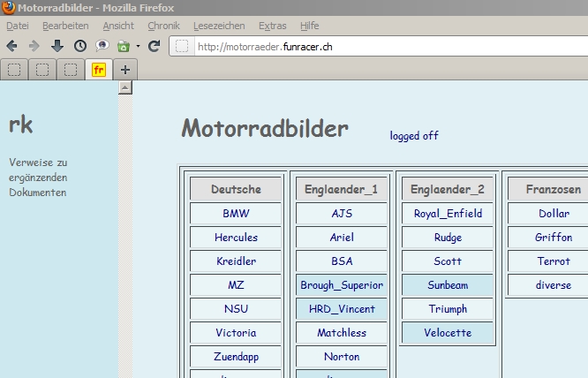588x378 pixels.
Task: Open the Chronik menu
Action: (163, 26)
